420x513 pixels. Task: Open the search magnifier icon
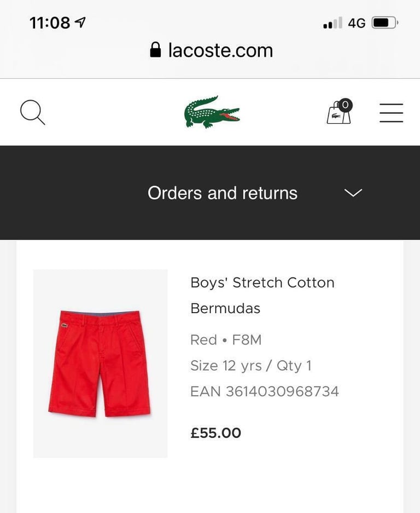coord(32,113)
